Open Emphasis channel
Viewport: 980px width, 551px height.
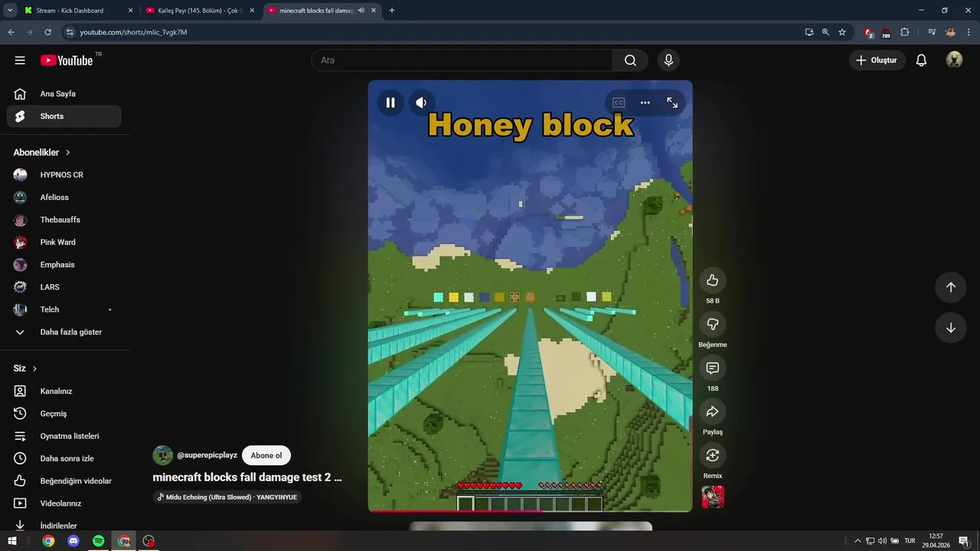pyautogui.click(x=64, y=265)
